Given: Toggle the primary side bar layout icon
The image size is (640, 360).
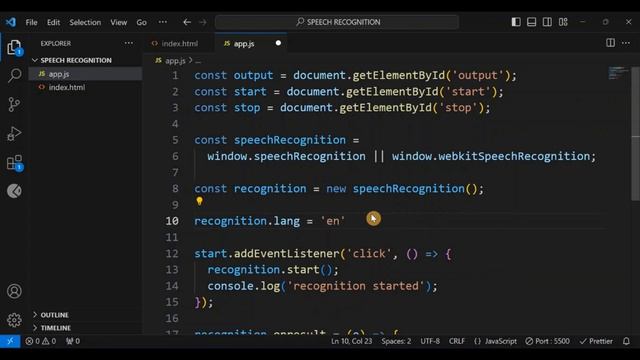Looking at the screenshot, I should tap(516, 22).
